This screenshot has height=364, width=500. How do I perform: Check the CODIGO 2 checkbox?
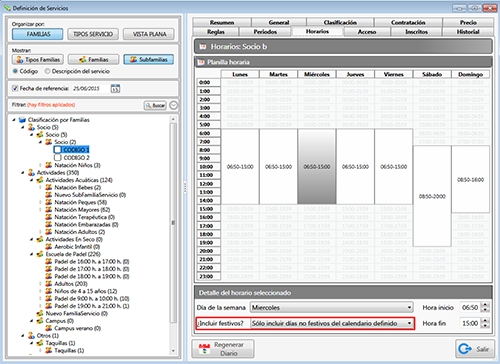coord(58,157)
